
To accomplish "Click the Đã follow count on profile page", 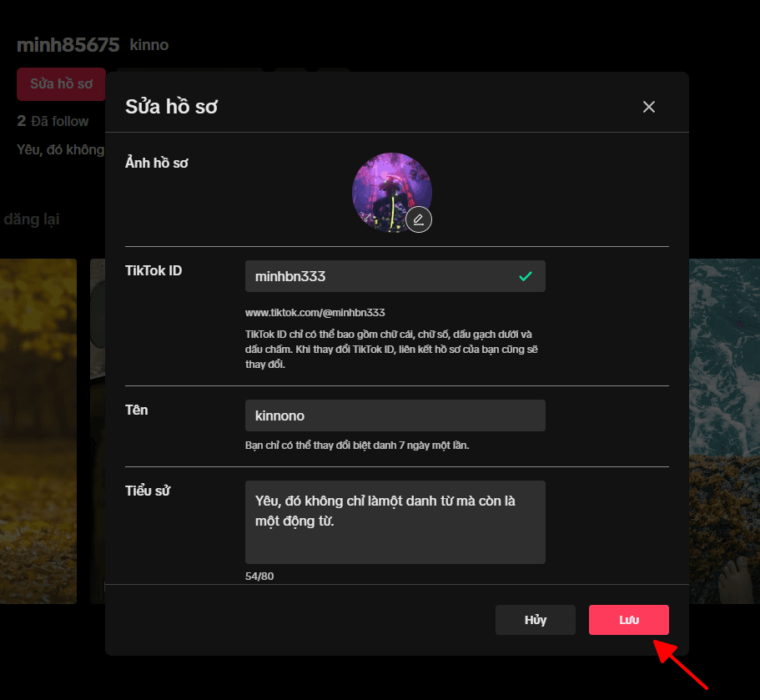I will [53, 121].
